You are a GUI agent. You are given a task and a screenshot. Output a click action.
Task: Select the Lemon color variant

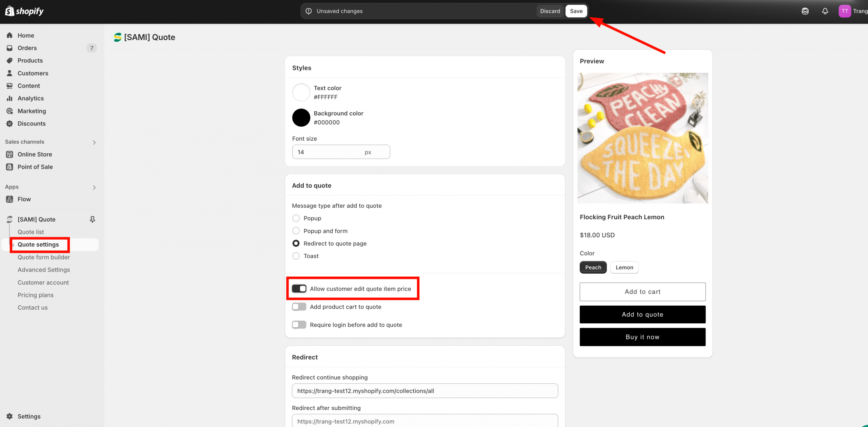624,267
